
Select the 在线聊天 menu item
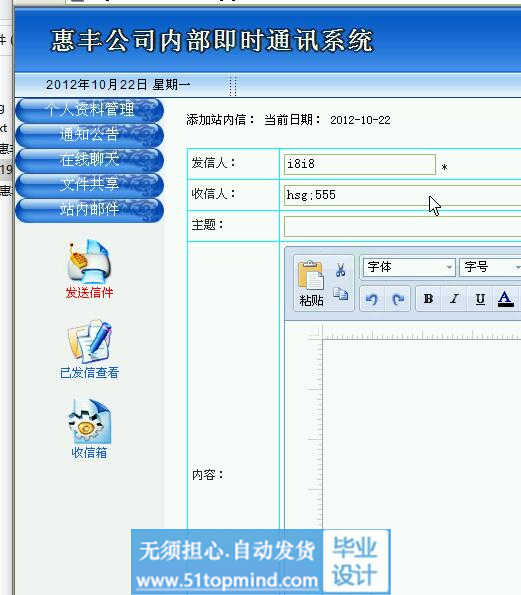click(90, 160)
